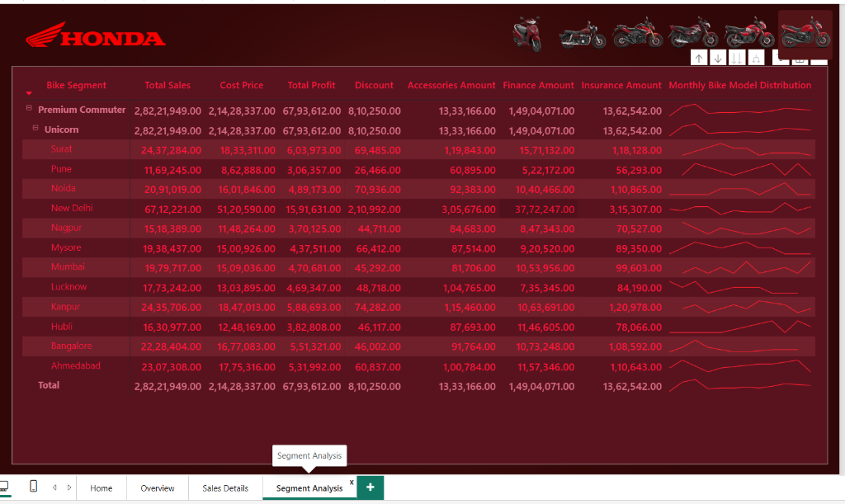Click Pune total profit 3,06,357.00

pos(314,170)
